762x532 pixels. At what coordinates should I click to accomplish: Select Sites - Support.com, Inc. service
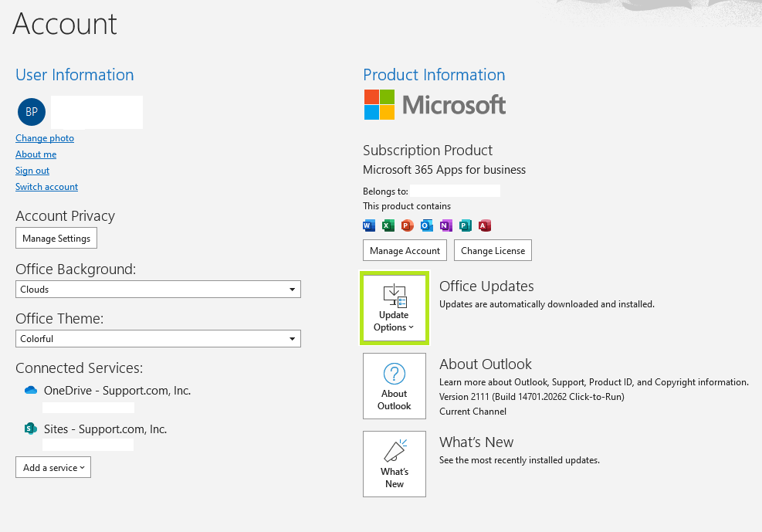coord(106,429)
